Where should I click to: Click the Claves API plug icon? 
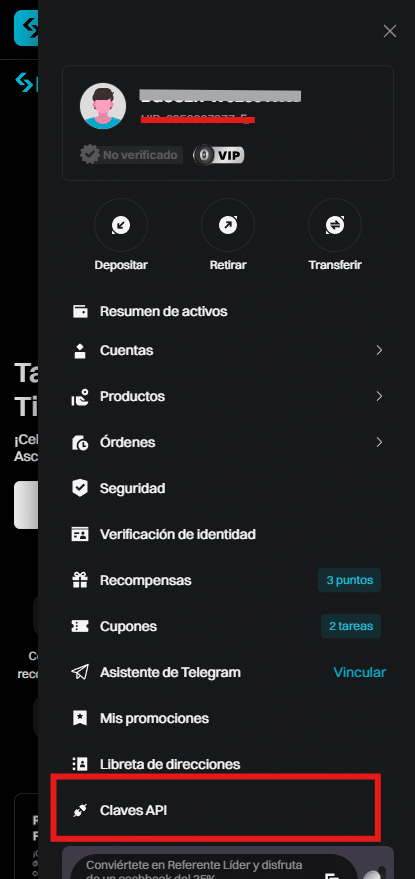[80, 810]
